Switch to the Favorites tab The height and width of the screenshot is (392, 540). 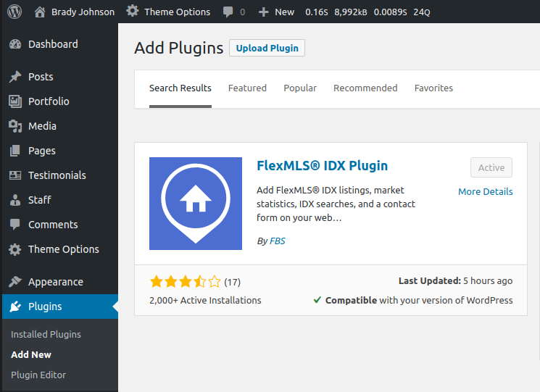(433, 88)
